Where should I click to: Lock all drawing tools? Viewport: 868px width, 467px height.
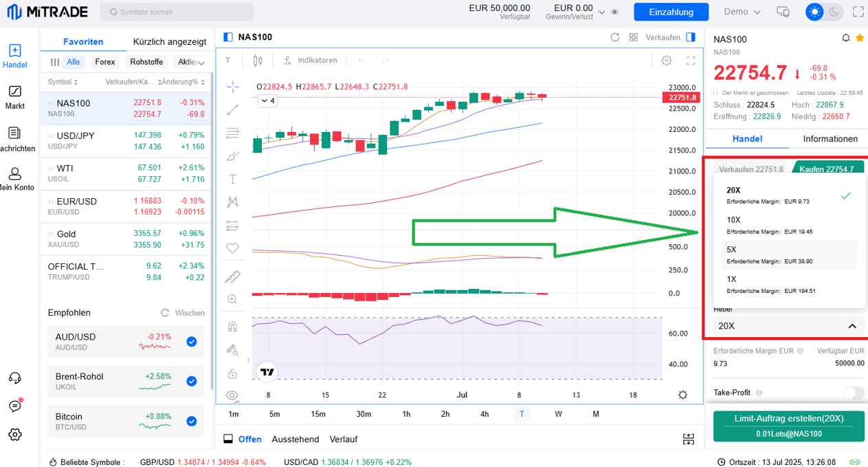pos(233,373)
